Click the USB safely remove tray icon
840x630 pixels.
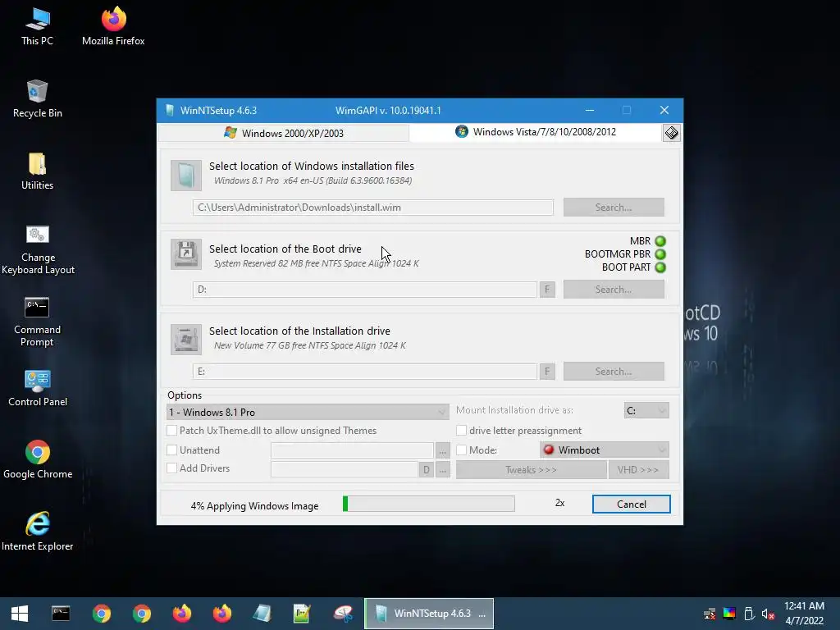click(749, 614)
